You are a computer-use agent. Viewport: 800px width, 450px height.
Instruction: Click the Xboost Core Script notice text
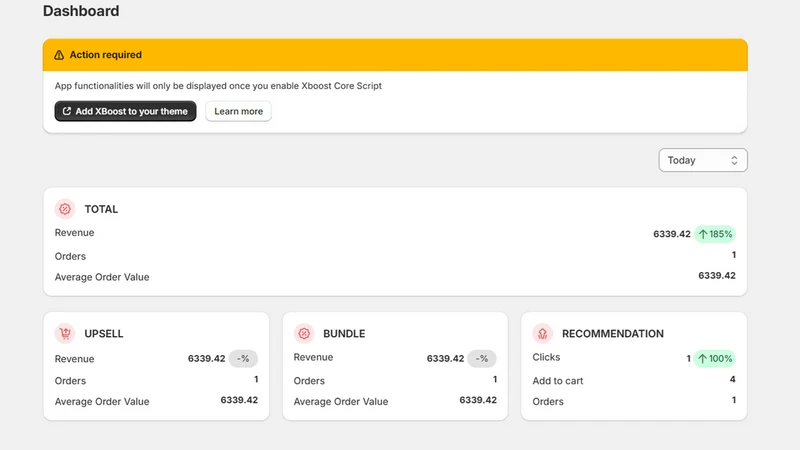pos(218,86)
